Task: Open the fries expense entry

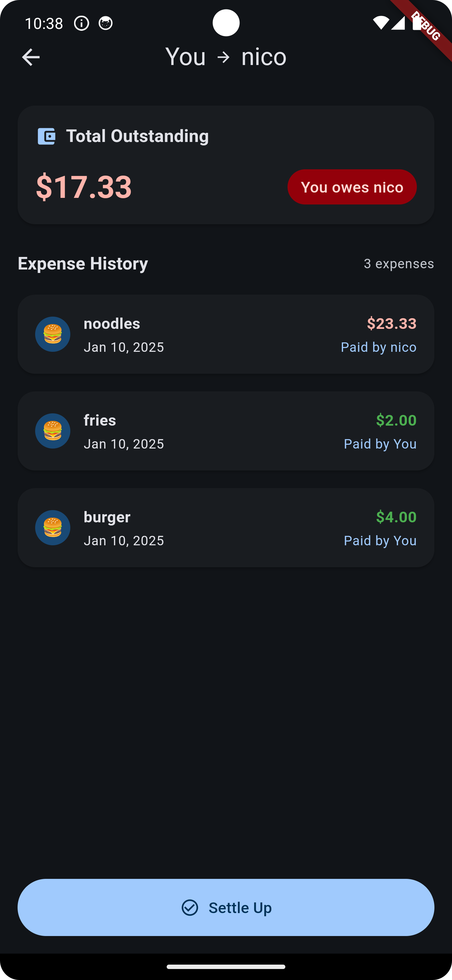Action: tap(226, 431)
